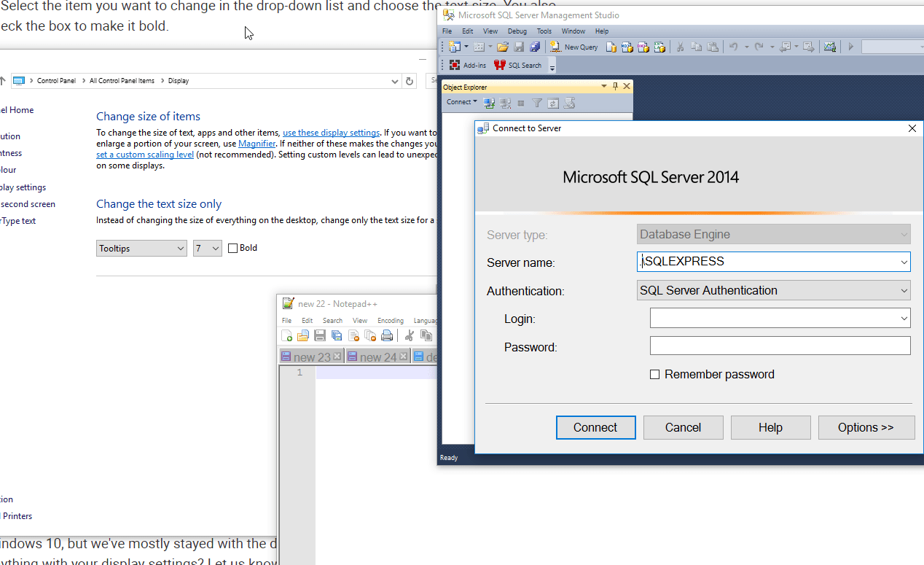Open the SQL Search tool in SSMS
The image size is (924, 565).
click(519, 65)
